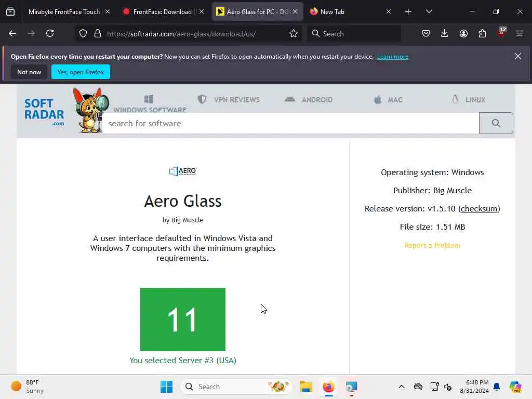Submit the software search magnifier button

(x=496, y=123)
